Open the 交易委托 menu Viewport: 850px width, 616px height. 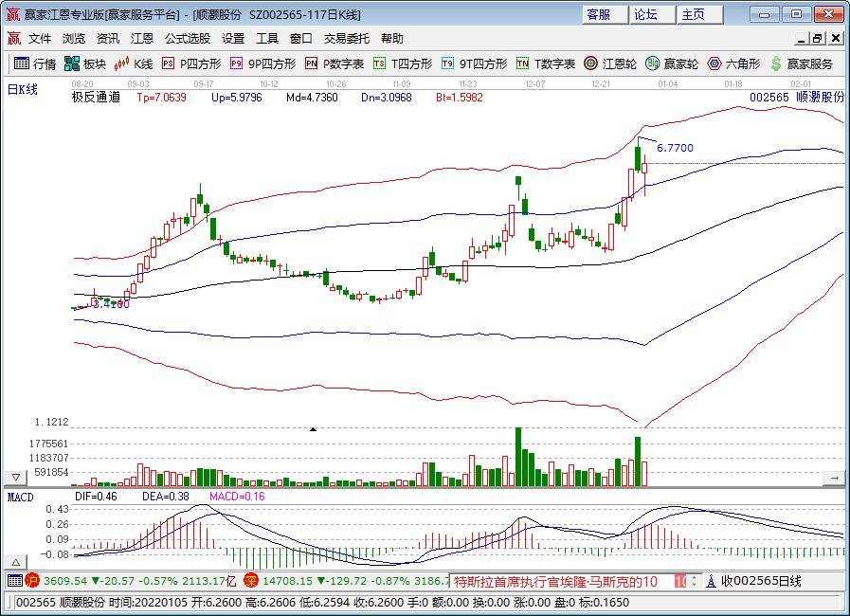[x=347, y=39]
